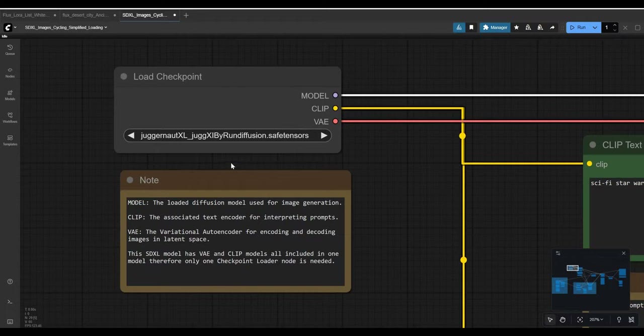
Task: Click the share arrow icon
Action: coord(552,28)
